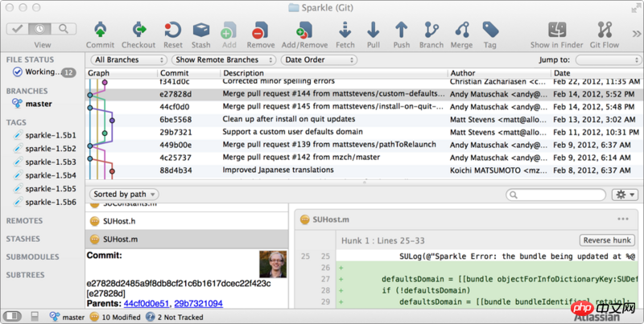Image resolution: width=644 pixels, height=324 pixels.
Task: Click the Remove toolbar icon
Action: coord(260,31)
